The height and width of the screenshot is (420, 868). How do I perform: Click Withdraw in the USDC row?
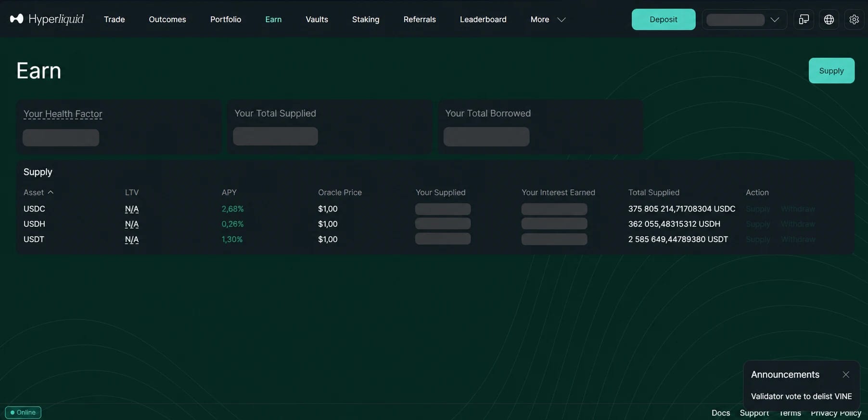coord(798,209)
